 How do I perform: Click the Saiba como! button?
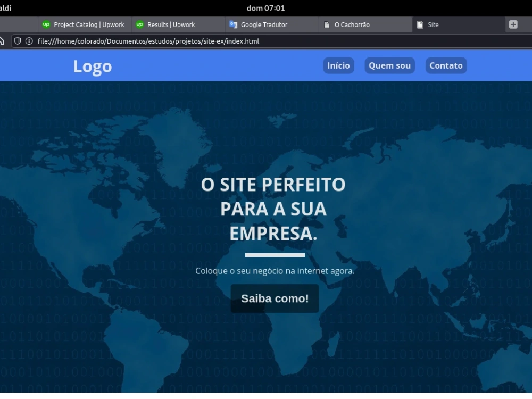[275, 298]
